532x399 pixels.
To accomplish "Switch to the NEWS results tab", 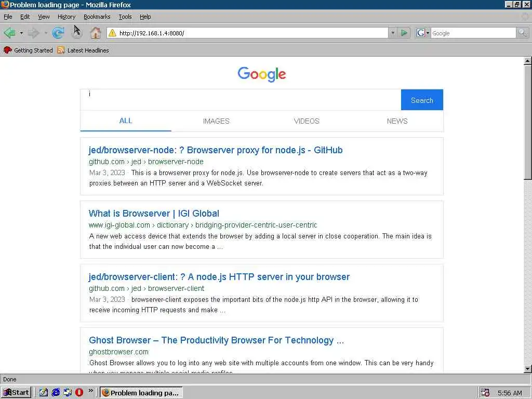I will pyautogui.click(x=397, y=121).
